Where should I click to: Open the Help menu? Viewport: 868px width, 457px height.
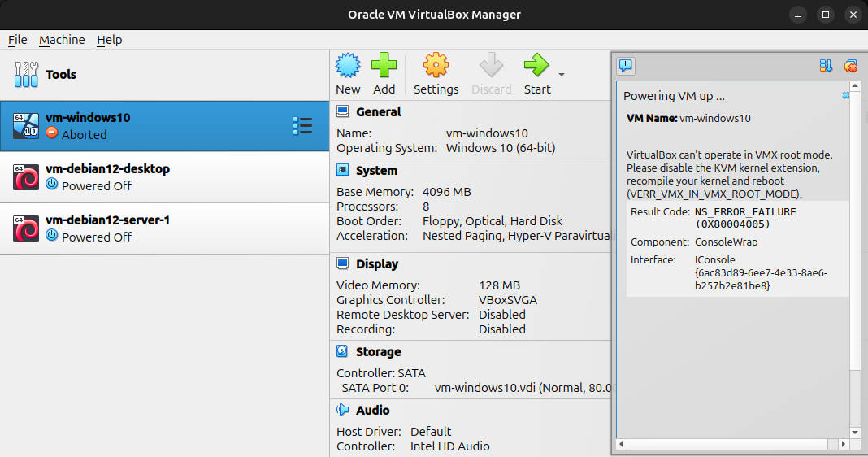point(109,40)
